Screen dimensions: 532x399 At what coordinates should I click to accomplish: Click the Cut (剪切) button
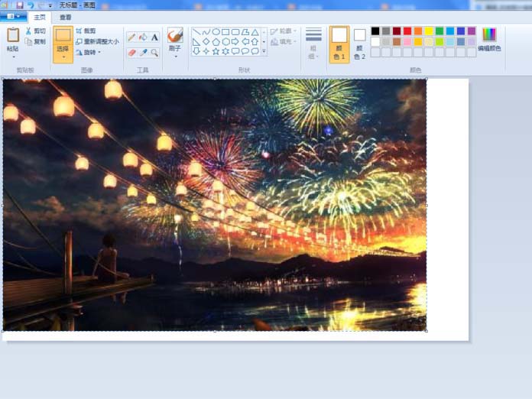[x=36, y=31]
